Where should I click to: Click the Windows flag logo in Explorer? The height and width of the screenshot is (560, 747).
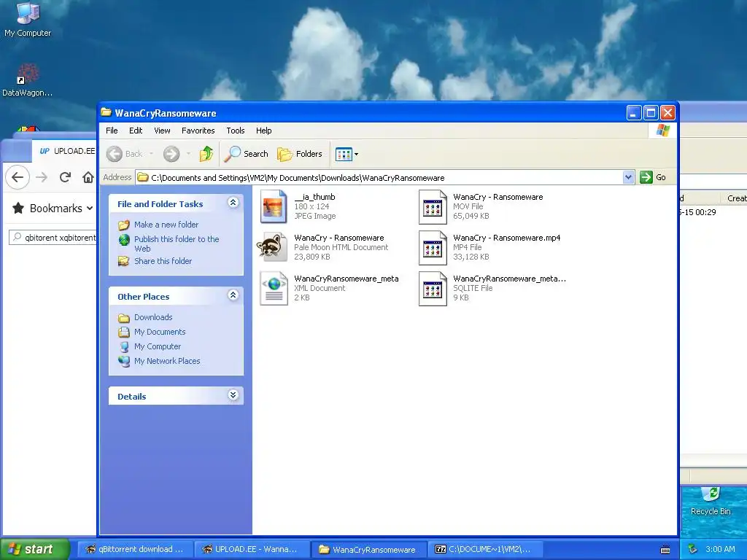point(662,131)
